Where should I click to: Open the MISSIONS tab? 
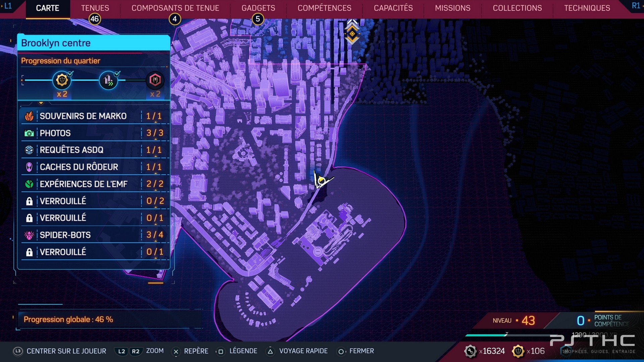pyautogui.click(x=452, y=8)
